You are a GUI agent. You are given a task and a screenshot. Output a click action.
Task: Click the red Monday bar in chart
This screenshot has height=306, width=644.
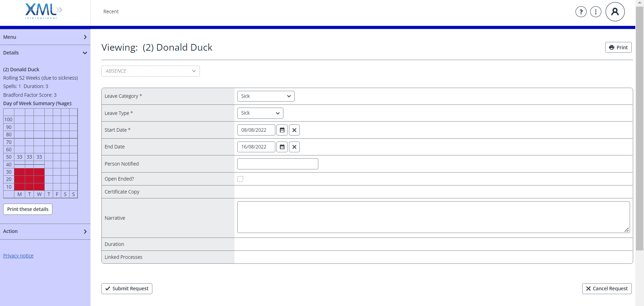pyautogui.click(x=20, y=179)
